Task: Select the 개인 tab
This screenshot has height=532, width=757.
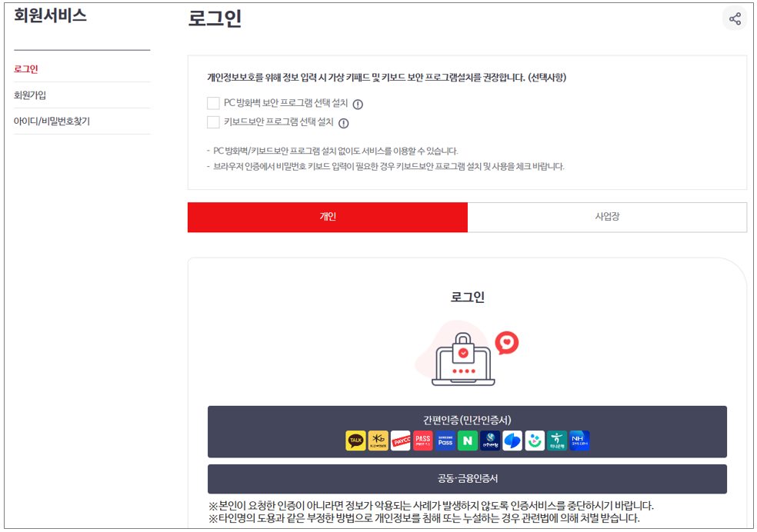Action: [x=327, y=217]
